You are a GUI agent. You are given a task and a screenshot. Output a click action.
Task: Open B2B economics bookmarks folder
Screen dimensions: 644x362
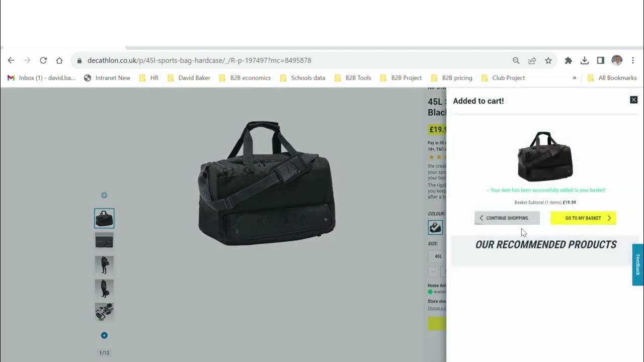click(x=245, y=78)
